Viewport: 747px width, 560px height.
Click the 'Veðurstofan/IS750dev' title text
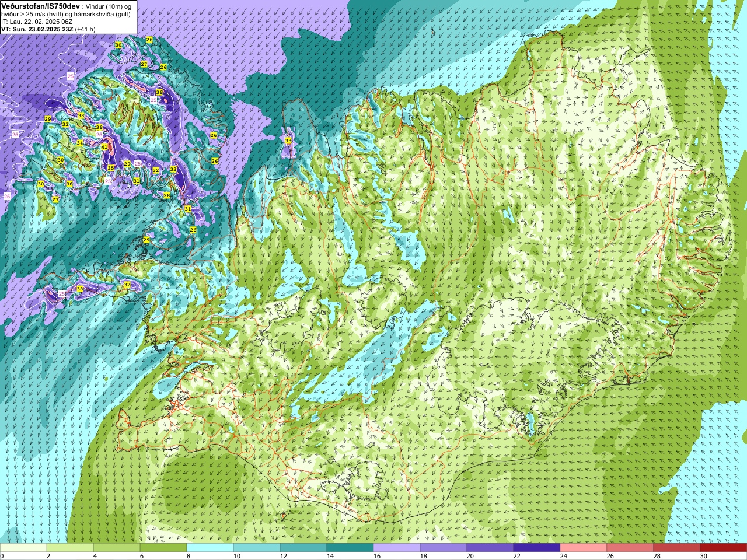tap(41, 6)
